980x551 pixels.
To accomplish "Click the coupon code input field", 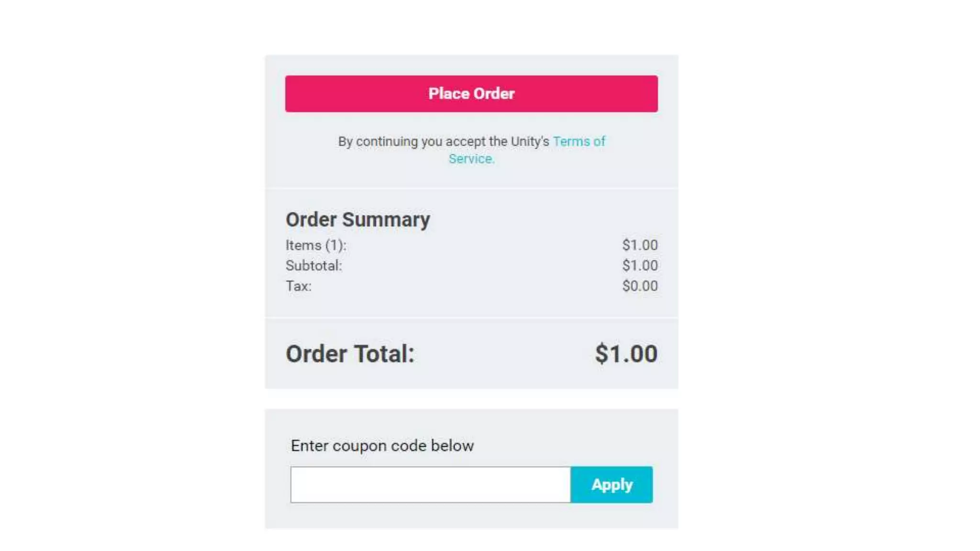I will pos(430,485).
